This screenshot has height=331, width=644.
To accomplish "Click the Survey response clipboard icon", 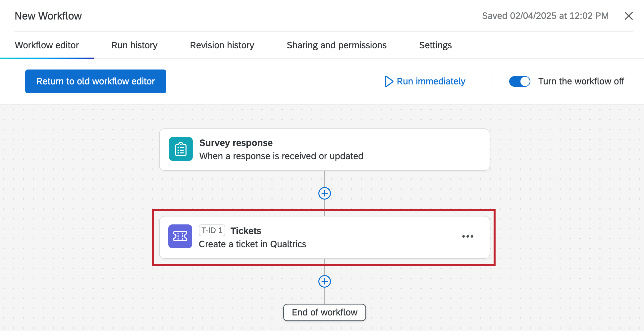I will point(181,149).
